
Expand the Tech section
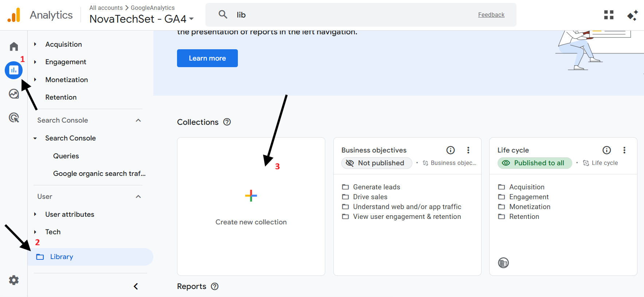pos(35,232)
